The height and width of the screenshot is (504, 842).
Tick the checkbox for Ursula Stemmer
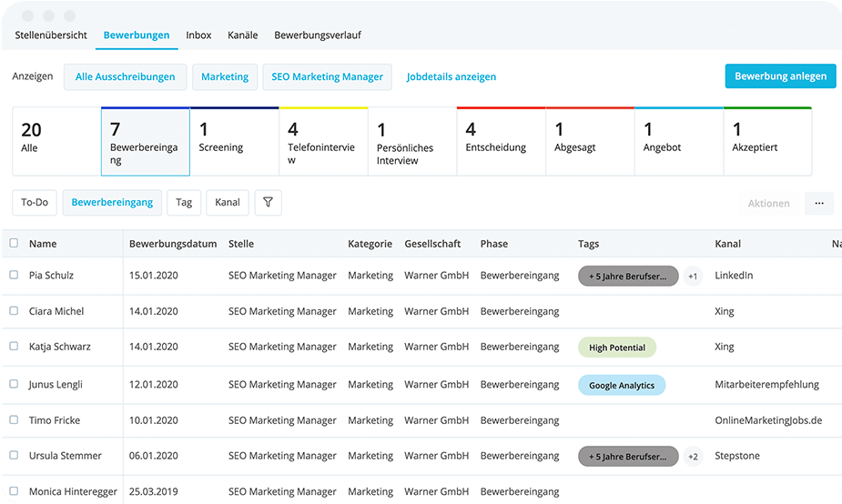click(14, 455)
